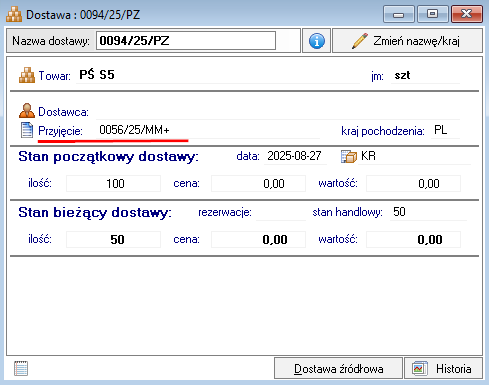This screenshot has height=385, width=489.
Task: Select the 0056/25/MM+ document number
Action: tap(134, 130)
